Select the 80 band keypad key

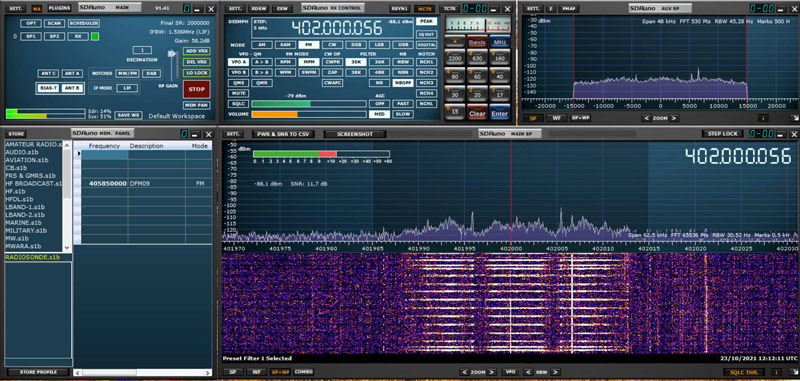pyautogui.click(x=455, y=76)
